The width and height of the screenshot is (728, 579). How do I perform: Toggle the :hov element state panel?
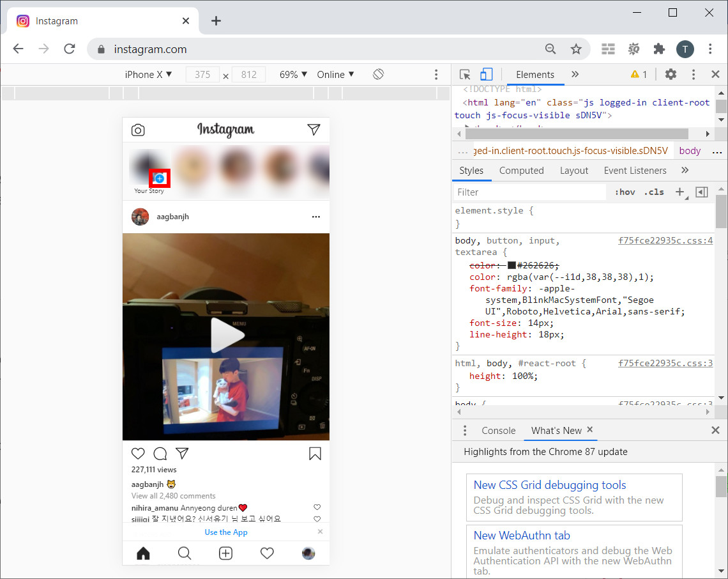click(x=625, y=192)
